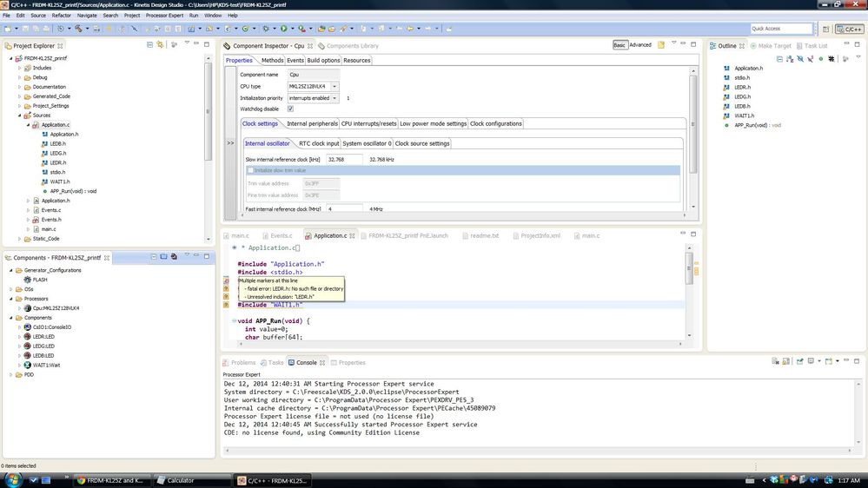Click the error marker beside the LEDR.h include

tap(226, 280)
